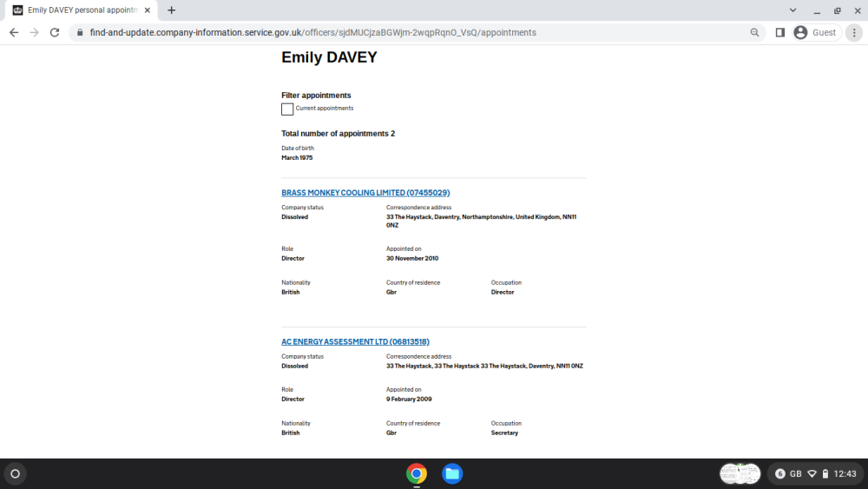The width and height of the screenshot is (868, 489).
Task: Select the Emily DAVEY heading
Action: coord(329,57)
